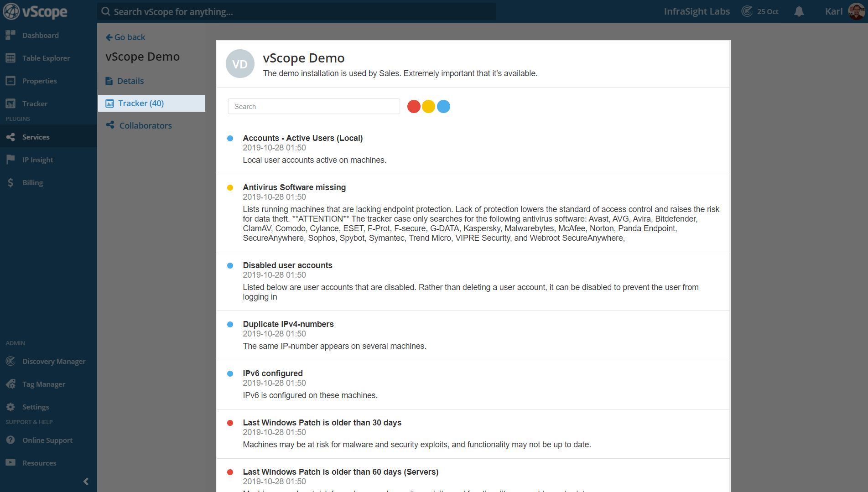Viewport: 868px width, 492px height.
Task: Click the Services share-nodes icon
Action: (10, 137)
